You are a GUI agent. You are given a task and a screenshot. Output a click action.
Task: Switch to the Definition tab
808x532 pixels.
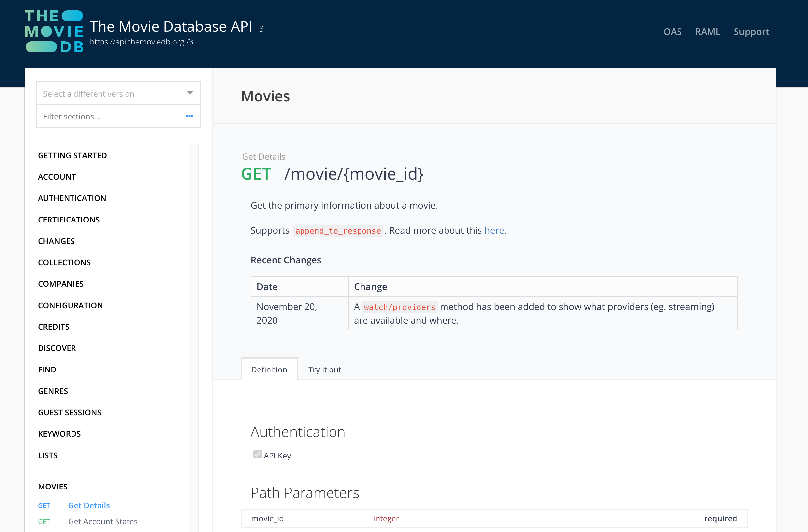pos(269,369)
